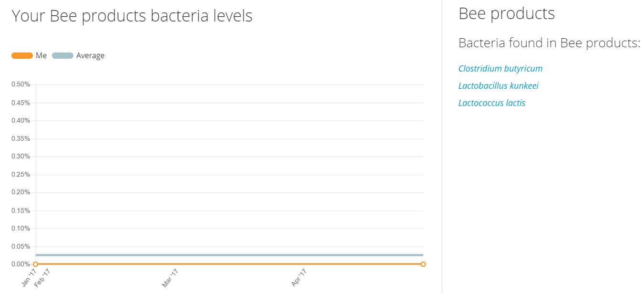This screenshot has width=644, height=294.
Task: Click the "Bee products" sidebar heading
Action: [506, 13]
